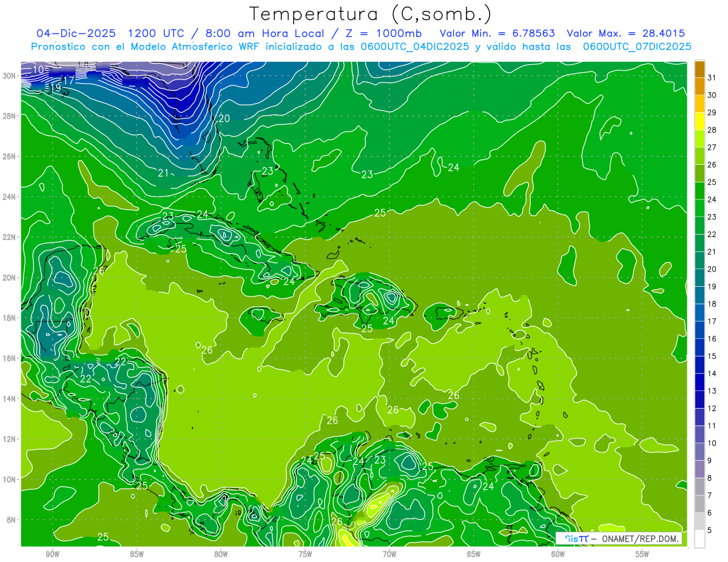Pick the green colorbar swatch between 22 and 23

coord(699,226)
